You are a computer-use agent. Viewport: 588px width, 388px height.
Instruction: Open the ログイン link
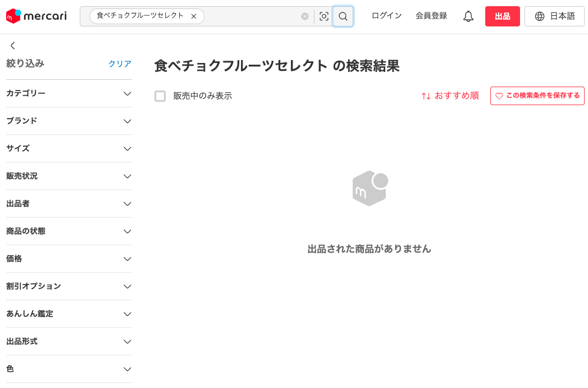(x=386, y=16)
